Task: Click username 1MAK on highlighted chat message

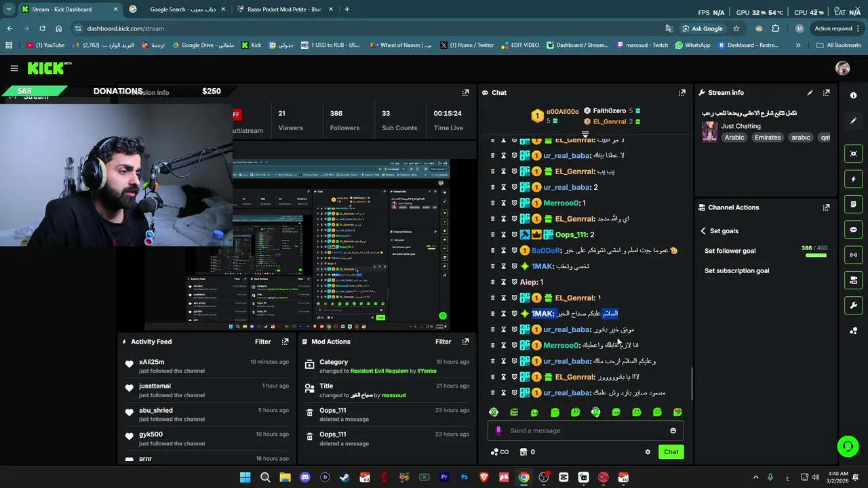Action: click(542, 314)
